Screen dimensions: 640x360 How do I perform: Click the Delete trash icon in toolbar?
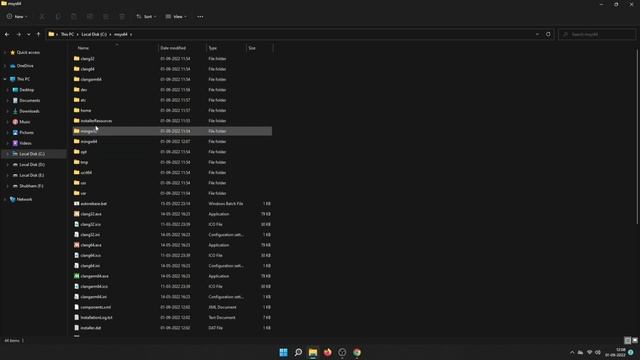[x=122, y=17]
